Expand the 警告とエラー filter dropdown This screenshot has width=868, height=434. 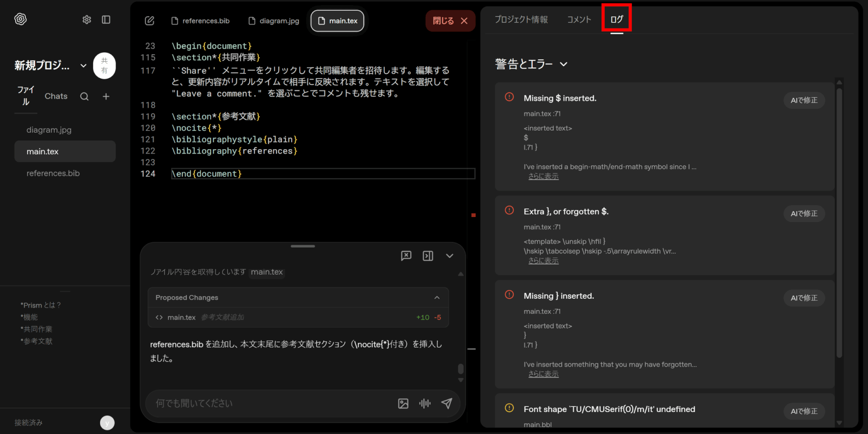coord(563,64)
